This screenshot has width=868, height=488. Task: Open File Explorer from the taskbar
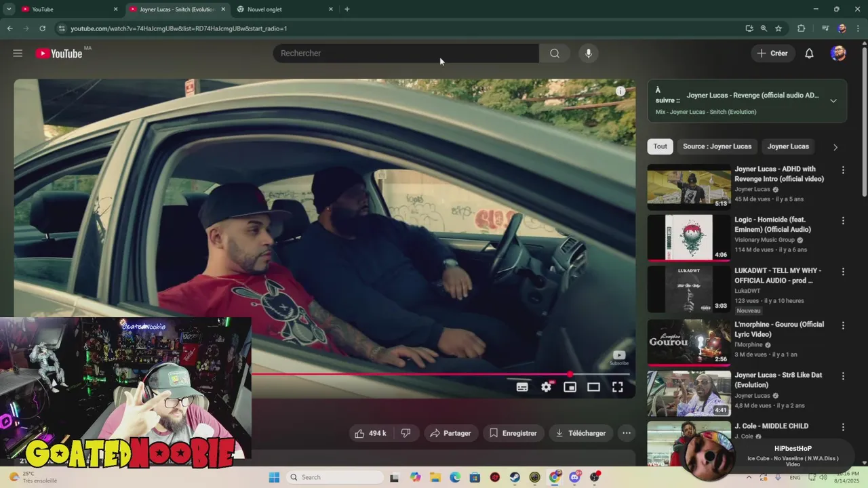[x=435, y=477]
